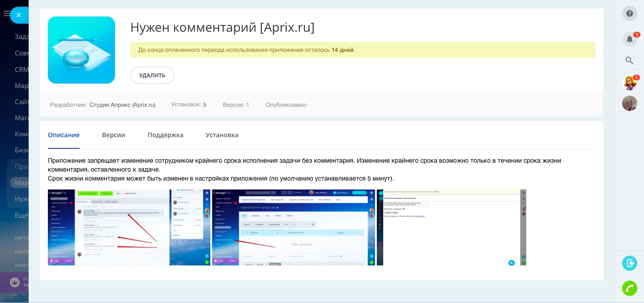This screenshot has width=644, height=303.
Task: Click the green phone call button
Action: 629,288
